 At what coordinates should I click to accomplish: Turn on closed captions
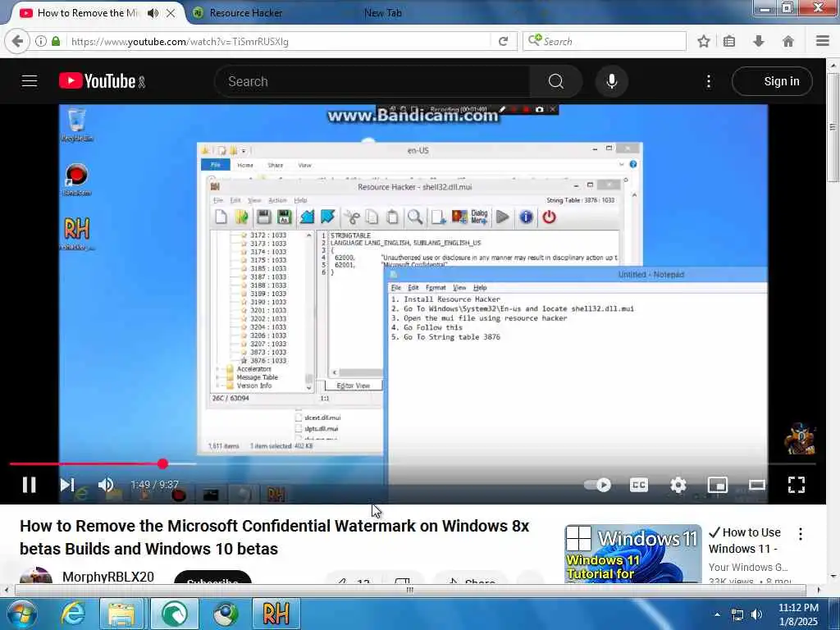[638, 485]
